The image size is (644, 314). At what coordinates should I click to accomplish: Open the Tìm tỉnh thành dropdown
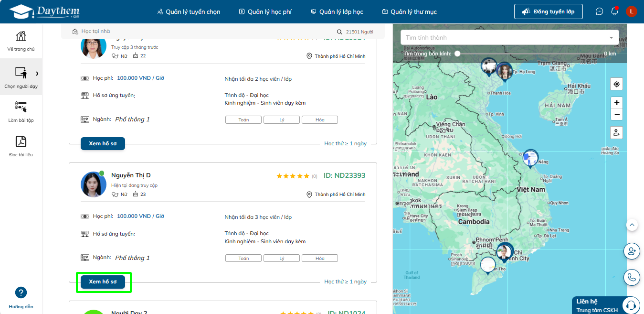pyautogui.click(x=509, y=37)
